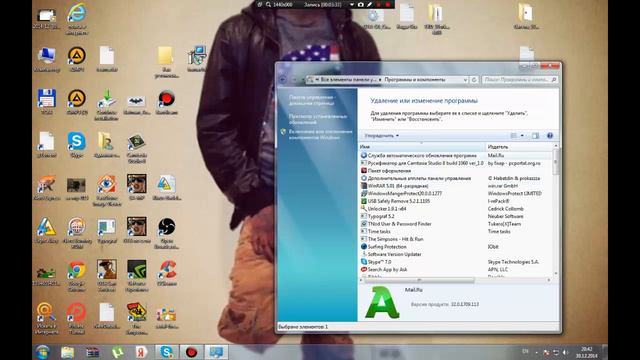Select 'Skype 7.0' row in program list
The height and width of the screenshot is (360, 640).
[x=456, y=262]
